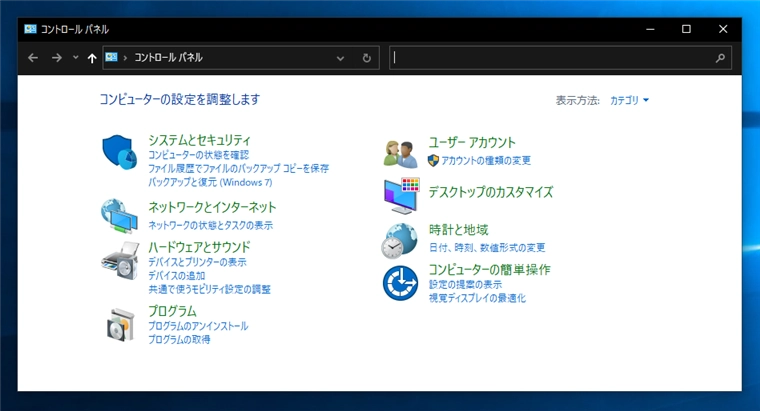Open the User Accounts people icon
760x411 pixels.
tap(400, 154)
